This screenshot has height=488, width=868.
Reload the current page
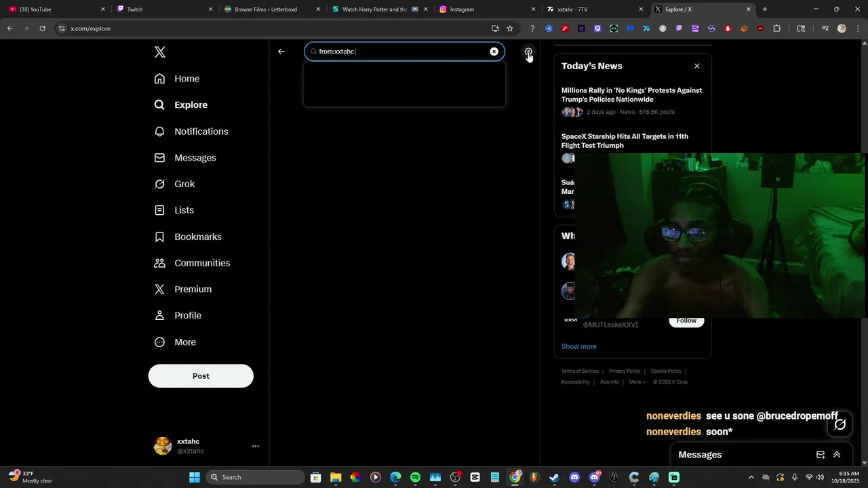42,28
